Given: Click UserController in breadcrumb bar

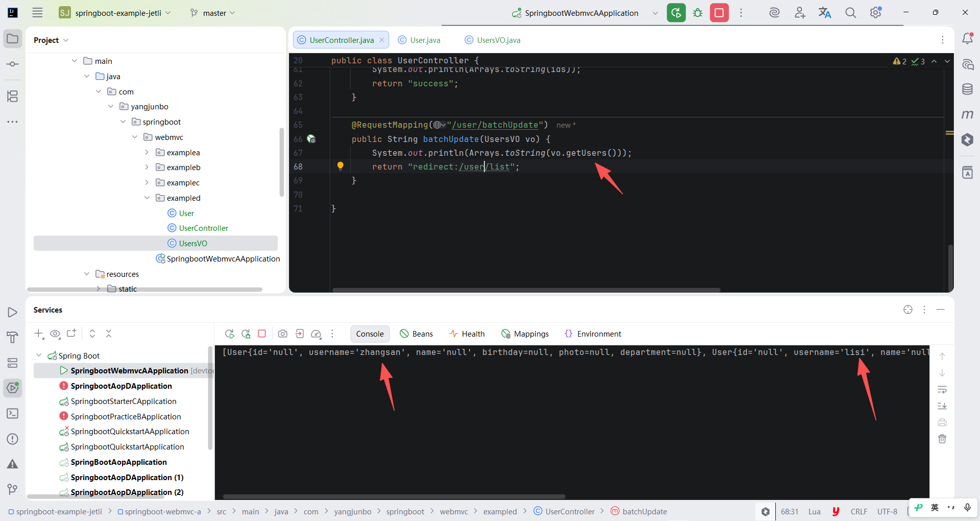Looking at the screenshot, I should (x=564, y=511).
